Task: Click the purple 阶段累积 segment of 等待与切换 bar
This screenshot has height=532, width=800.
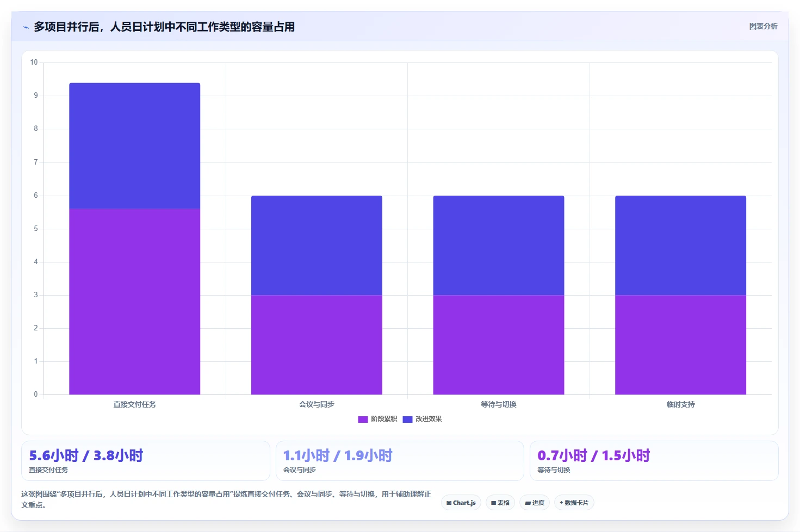Action: (499, 345)
